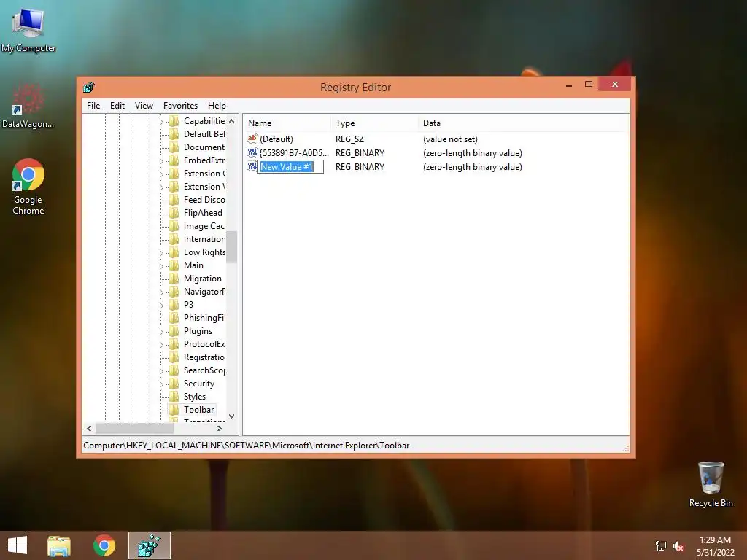Select the Migration folder icon
The image size is (747, 560).
tap(174, 279)
